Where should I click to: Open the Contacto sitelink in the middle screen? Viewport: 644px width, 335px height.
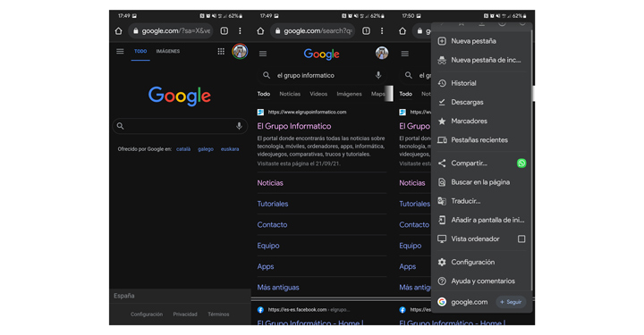point(272,225)
